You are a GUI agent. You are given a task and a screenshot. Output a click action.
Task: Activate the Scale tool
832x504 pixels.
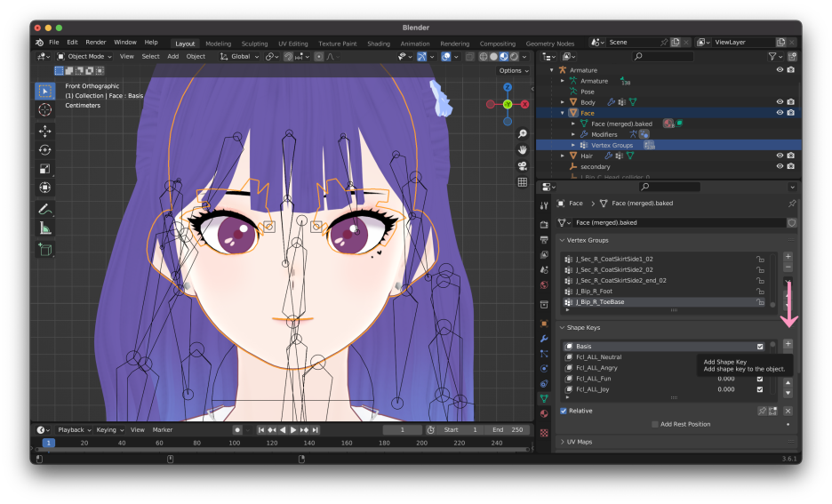[x=45, y=169]
